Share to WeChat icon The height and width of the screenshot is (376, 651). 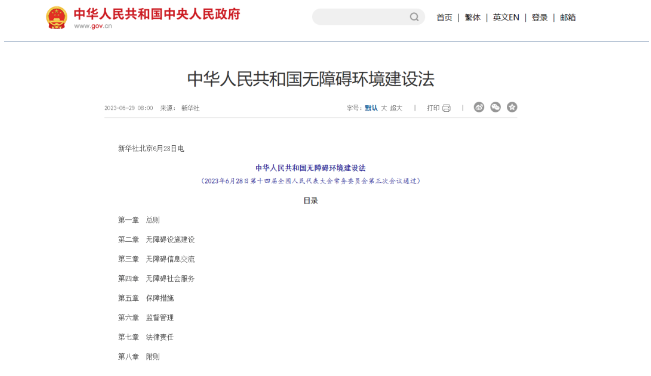click(495, 107)
